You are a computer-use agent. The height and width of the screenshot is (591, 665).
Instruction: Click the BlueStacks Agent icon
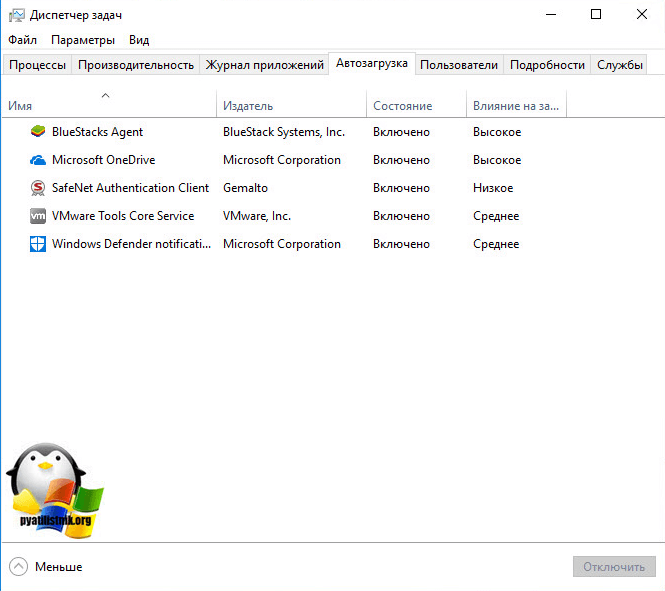(38, 132)
